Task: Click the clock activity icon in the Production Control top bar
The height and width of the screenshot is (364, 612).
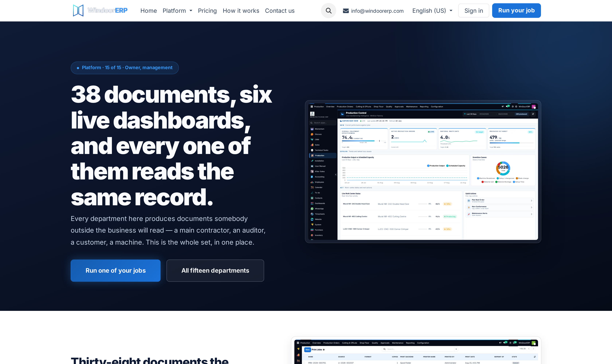Action: [516, 106]
